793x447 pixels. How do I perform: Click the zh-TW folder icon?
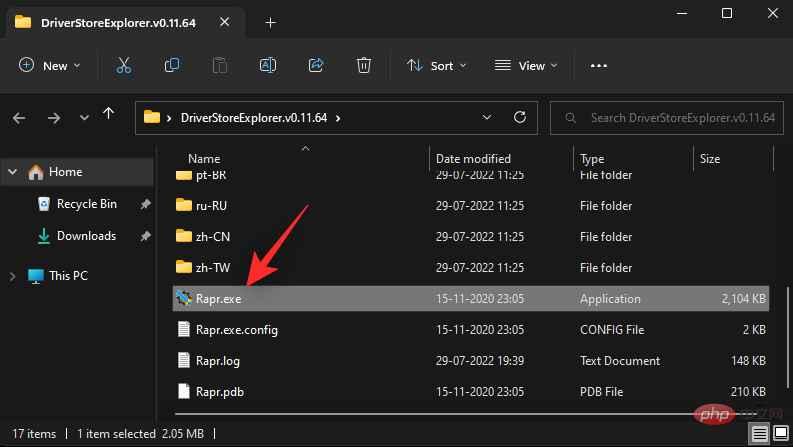pyautogui.click(x=184, y=267)
